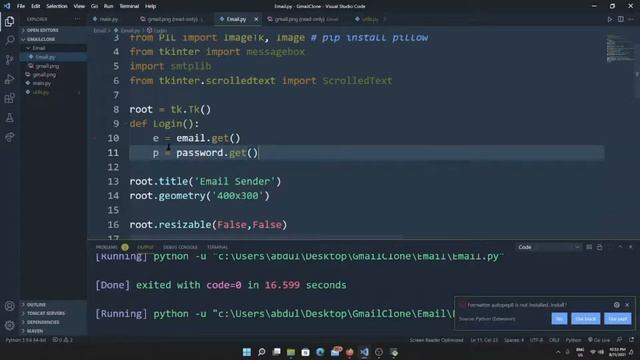
Task: Switch to the Output panel tab
Action: tap(145, 247)
